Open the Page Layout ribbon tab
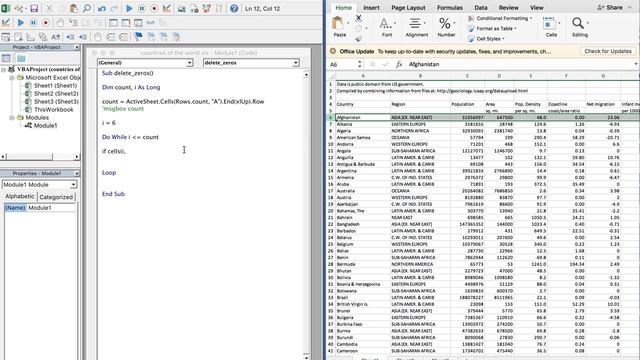The image size is (640, 360). 408,7
